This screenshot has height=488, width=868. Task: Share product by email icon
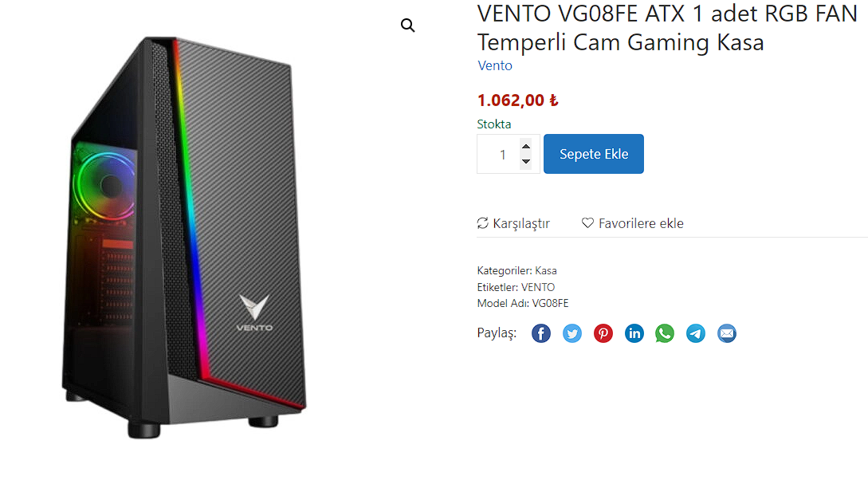[x=727, y=333]
